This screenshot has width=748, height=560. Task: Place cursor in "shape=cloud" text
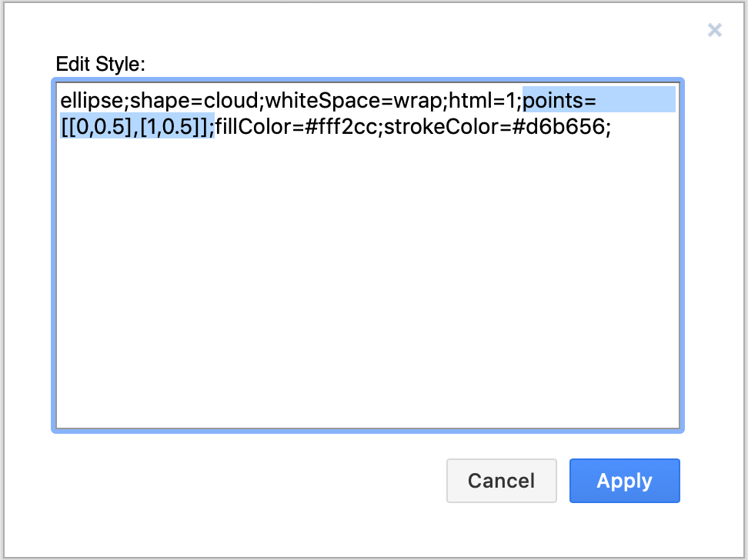(x=194, y=101)
